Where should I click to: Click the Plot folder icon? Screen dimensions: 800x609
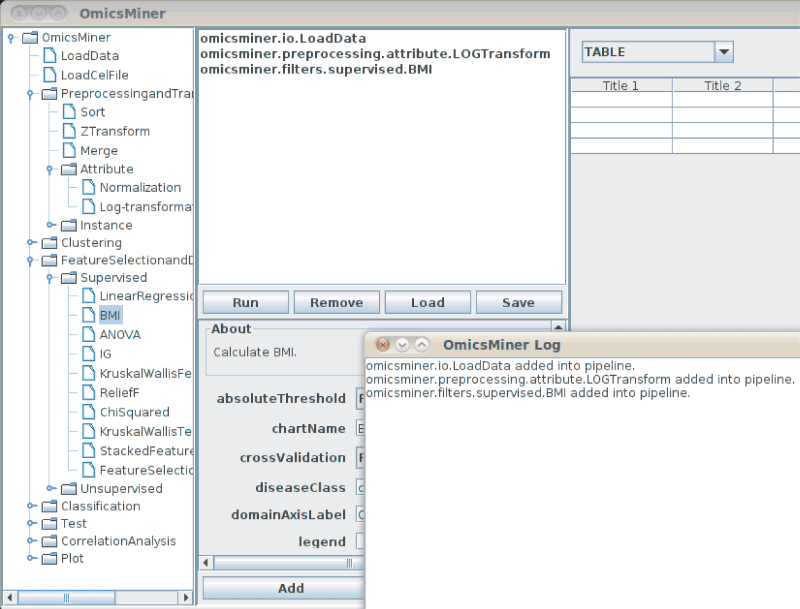click(x=49, y=559)
